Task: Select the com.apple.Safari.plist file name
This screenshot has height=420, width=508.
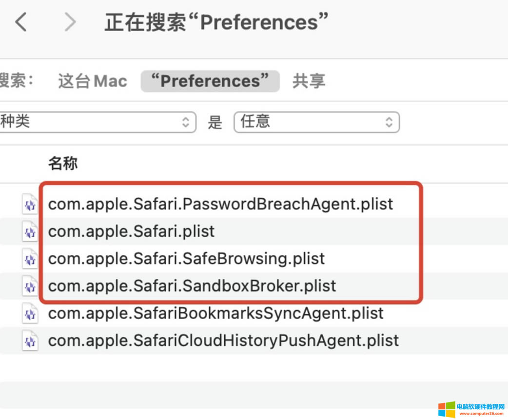Action: [132, 231]
